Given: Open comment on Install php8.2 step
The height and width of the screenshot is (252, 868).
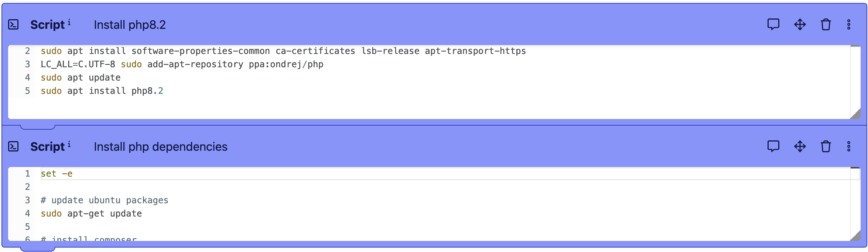Looking at the screenshot, I should pyautogui.click(x=773, y=24).
